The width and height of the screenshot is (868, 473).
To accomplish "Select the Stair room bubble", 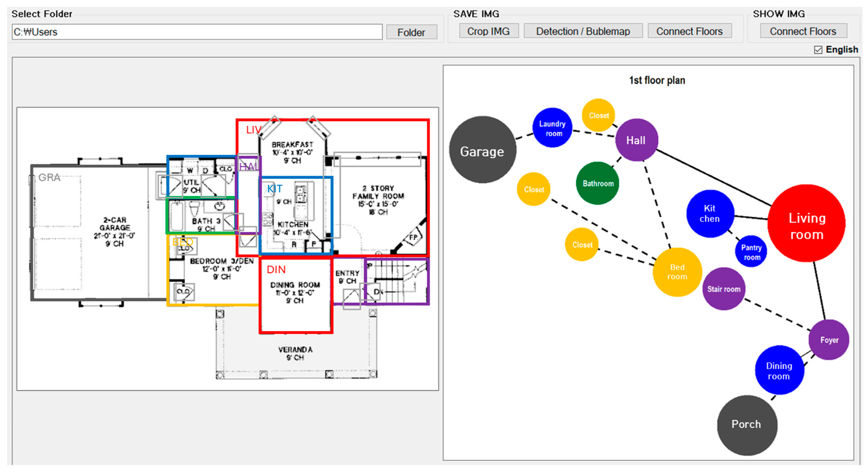I will [x=724, y=289].
